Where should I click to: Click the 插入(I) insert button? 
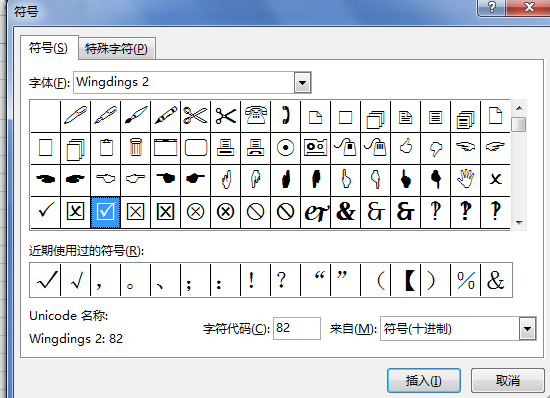424,380
